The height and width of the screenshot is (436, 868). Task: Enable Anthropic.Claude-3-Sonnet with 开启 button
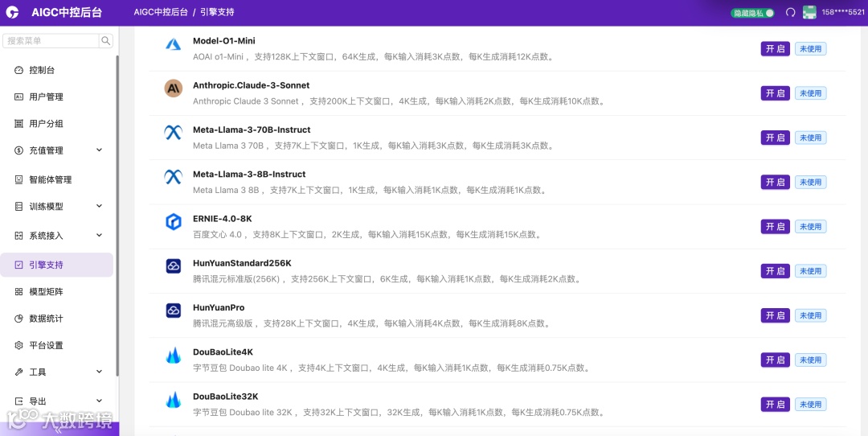click(775, 93)
